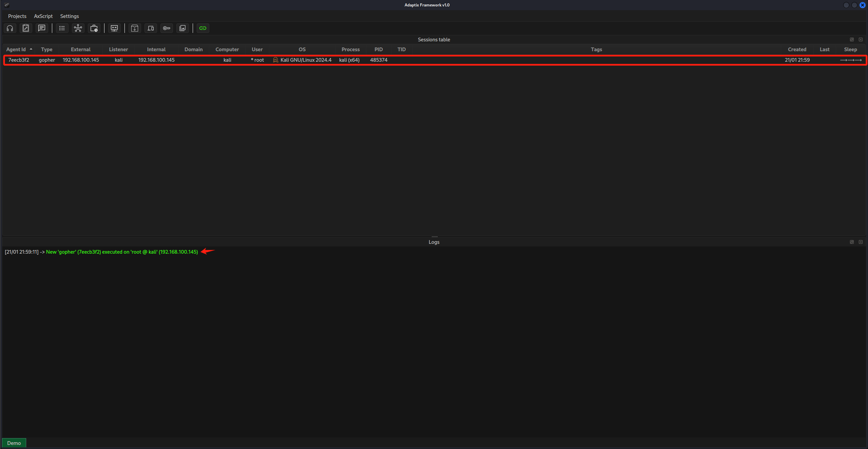Open sessions graph view icon
Viewport: 868px width, 449px height.
coord(78,28)
